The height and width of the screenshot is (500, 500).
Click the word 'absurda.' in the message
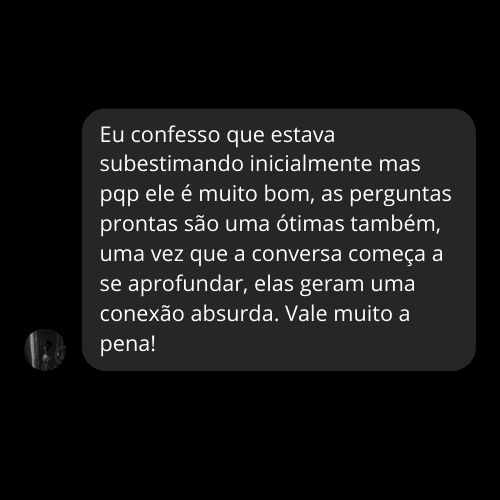coord(235,313)
